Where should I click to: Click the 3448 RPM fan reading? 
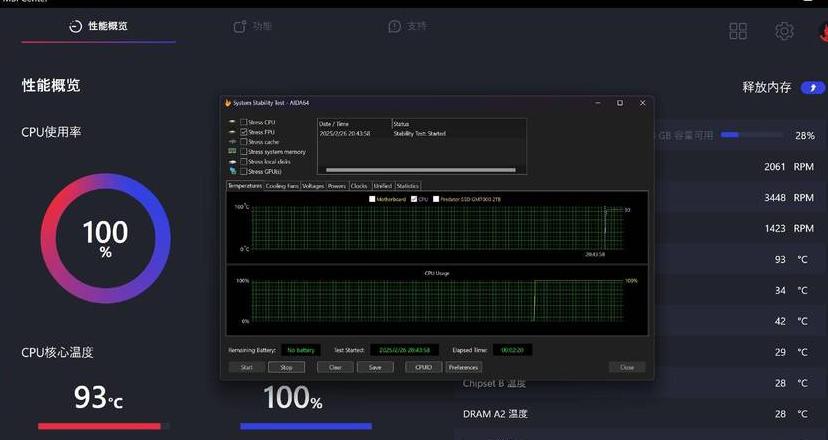click(789, 198)
